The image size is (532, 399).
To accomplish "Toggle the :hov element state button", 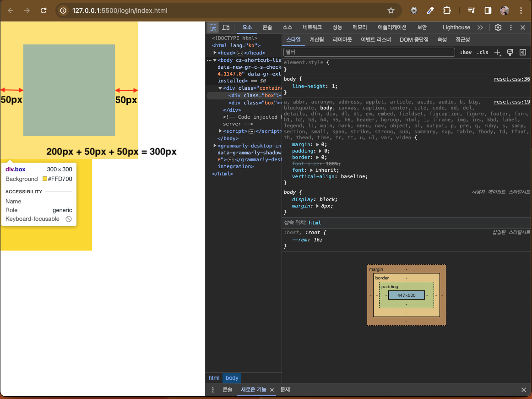I will [x=466, y=52].
